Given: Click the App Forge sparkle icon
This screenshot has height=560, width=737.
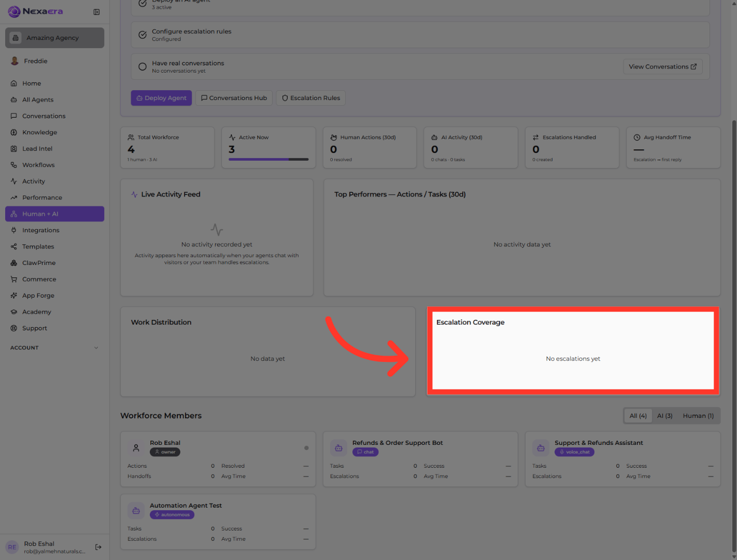Looking at the screenshot, I should coord(14,296).
